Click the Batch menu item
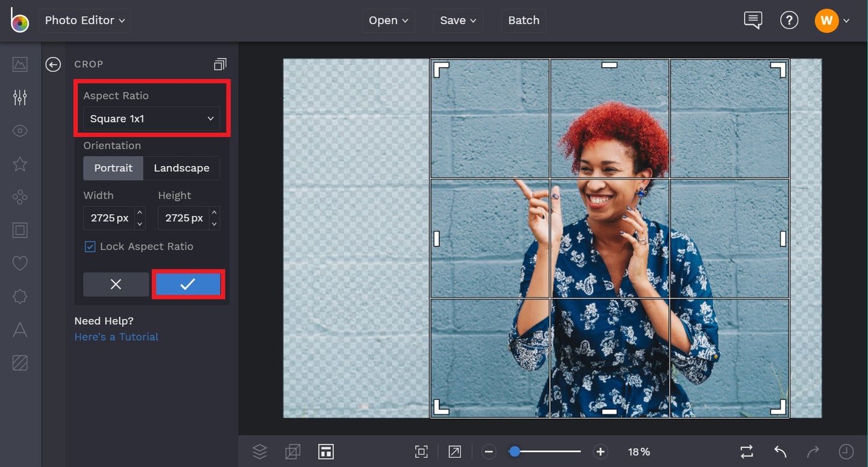This screenshot has width=868, height=467. coord(524,20)
